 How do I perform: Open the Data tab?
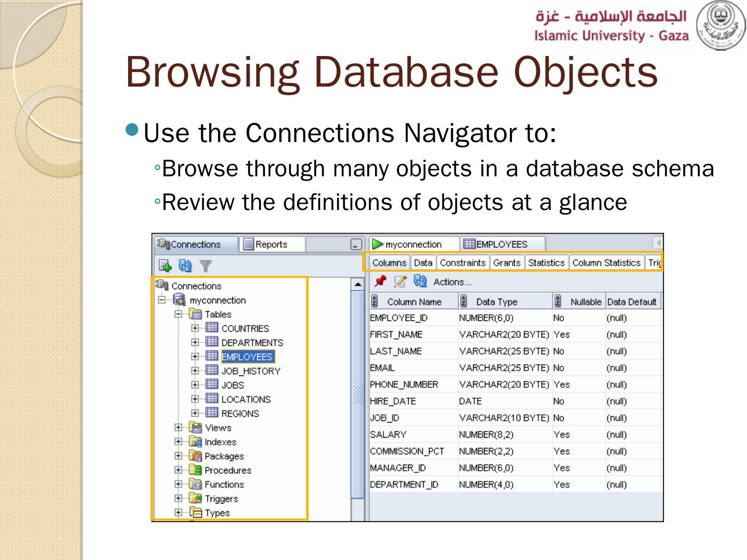coord(423,263)
